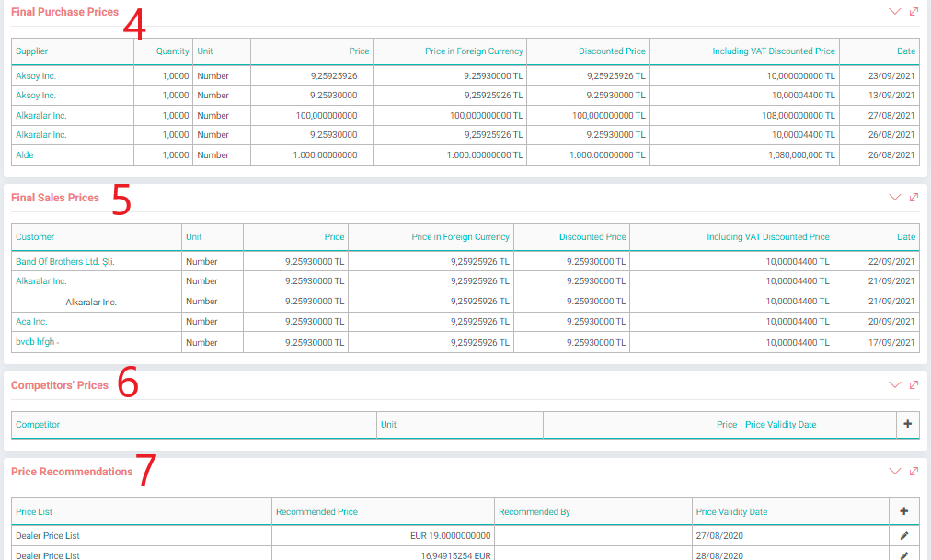Click the Competitor column header
Image resolution: width=931 pixels, height=560 pixels.
[38, 424]
